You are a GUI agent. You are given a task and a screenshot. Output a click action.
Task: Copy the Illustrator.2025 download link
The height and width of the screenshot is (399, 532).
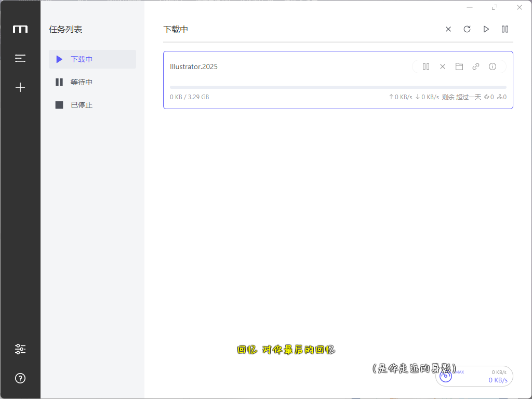click(476, 66)
